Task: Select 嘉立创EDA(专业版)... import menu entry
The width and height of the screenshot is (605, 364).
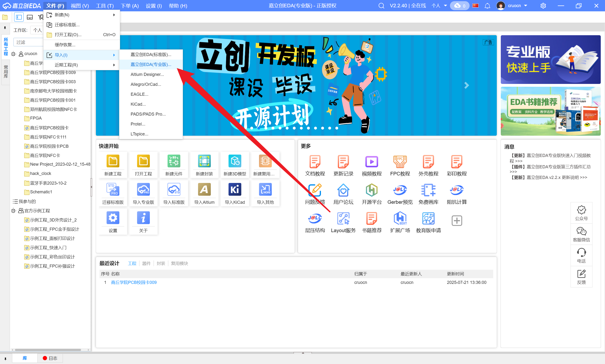Action: point(151,65)
